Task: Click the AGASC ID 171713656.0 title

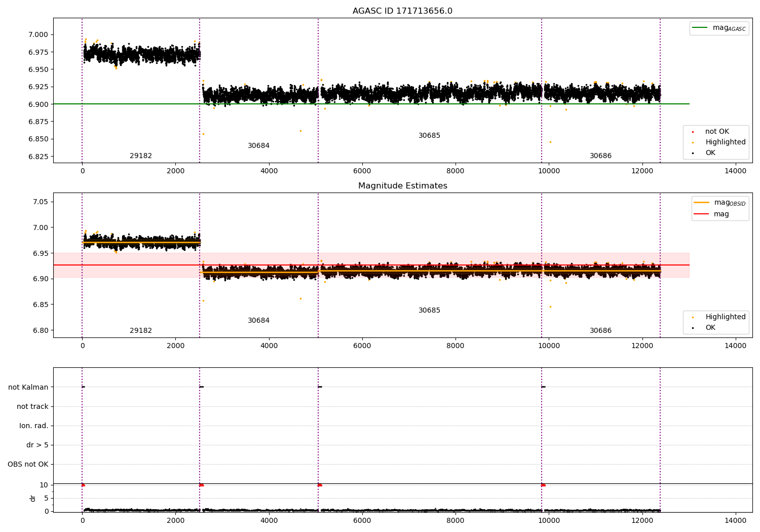Action: 402,11
